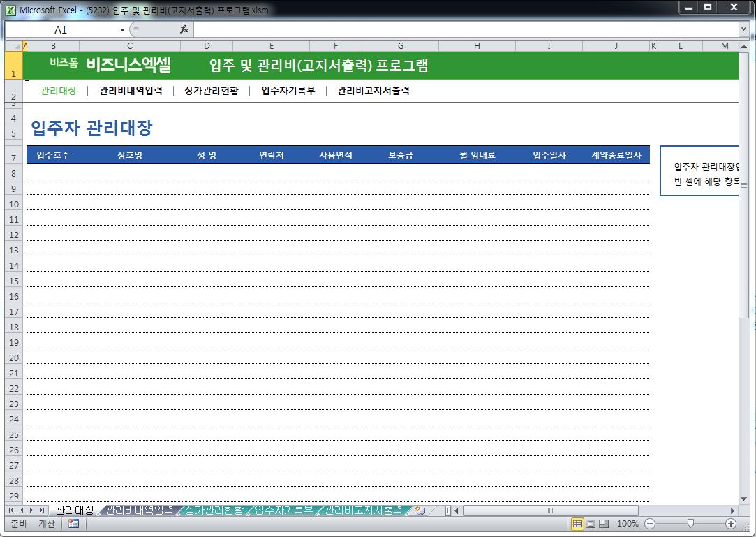The width and height of the screenshot is (756, 537).
Task: Select row 8 header
Action: point(13,173)
